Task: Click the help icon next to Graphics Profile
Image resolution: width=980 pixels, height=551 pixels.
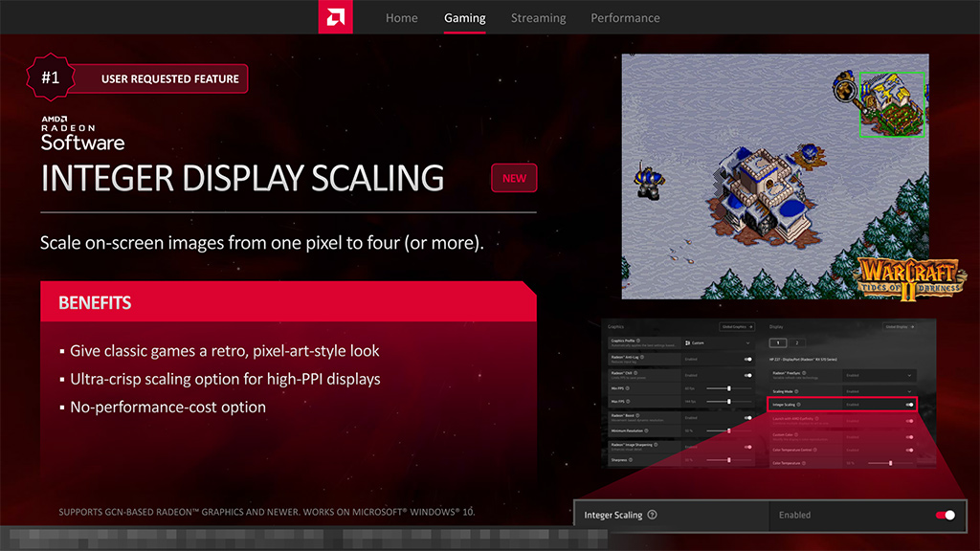Action: click(x=638, y=341)
